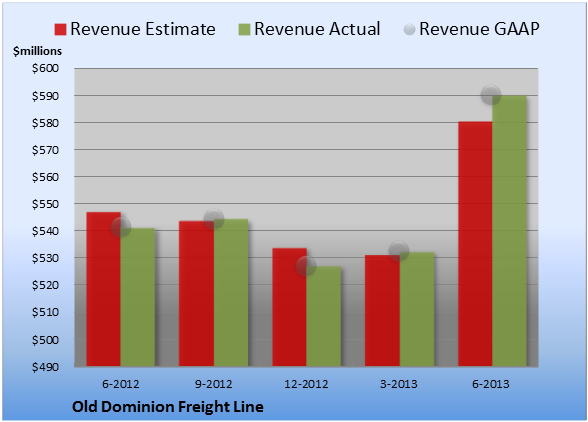Screen dimensions: 588x422
Task: Click the 6-2012 x-axis label
Action: [121, 384]
